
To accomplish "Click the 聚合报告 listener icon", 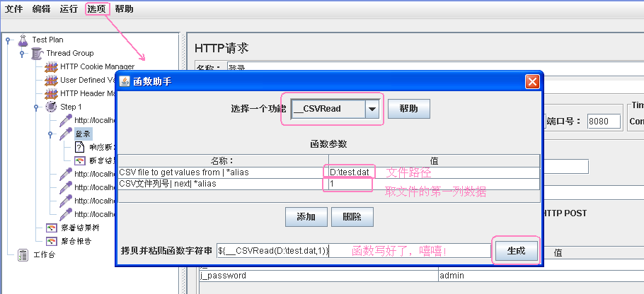I will tap(52, 241).
